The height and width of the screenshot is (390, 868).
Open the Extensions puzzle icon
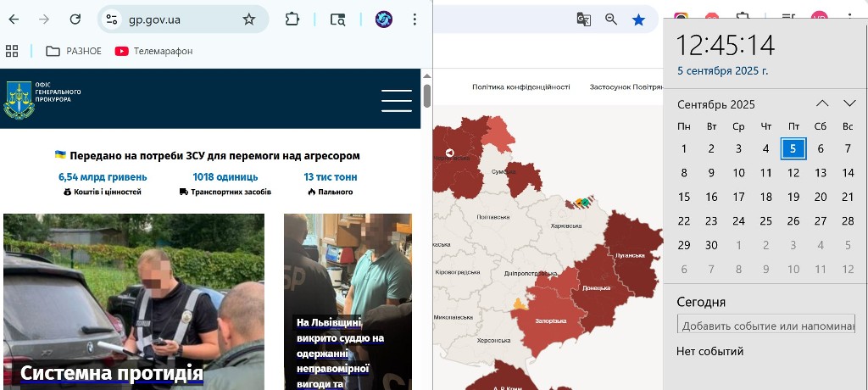click(292, 19)
